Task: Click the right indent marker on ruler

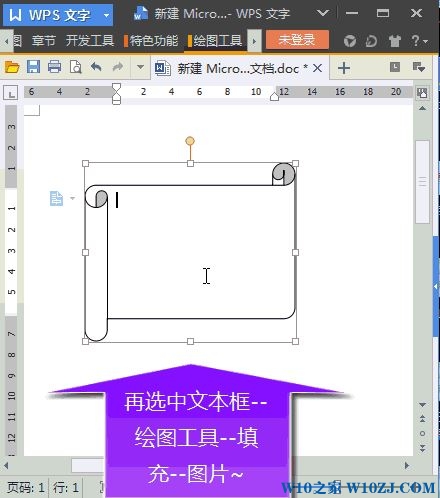Action: coord(274,96)
